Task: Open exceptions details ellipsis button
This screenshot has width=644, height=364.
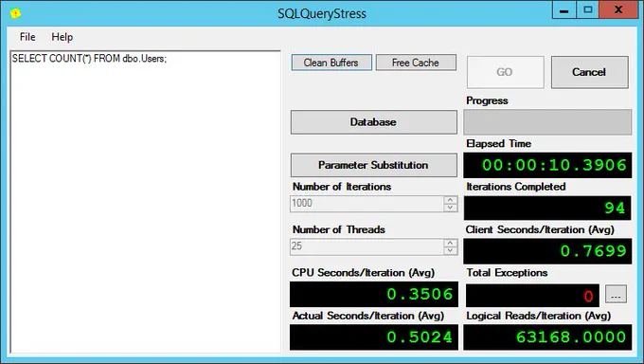Action: point(616,295)
